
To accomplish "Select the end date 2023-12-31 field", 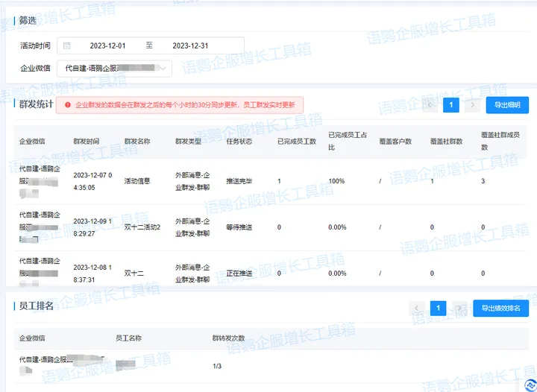I will (x=190, y=45).
